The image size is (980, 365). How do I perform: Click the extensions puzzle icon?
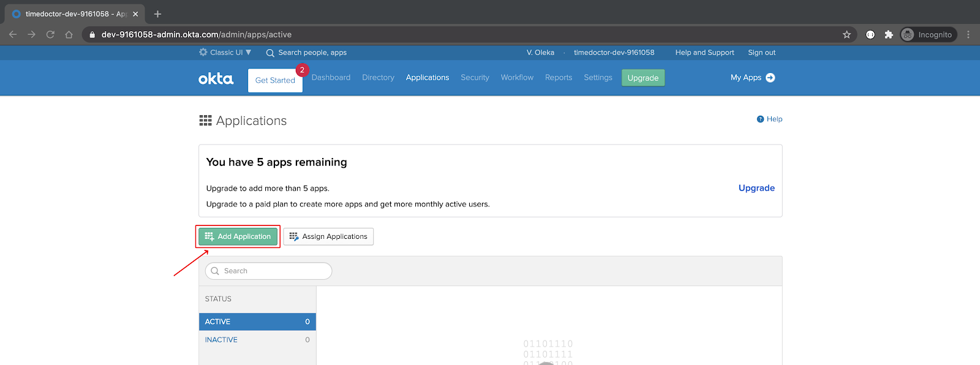(889, 34)
